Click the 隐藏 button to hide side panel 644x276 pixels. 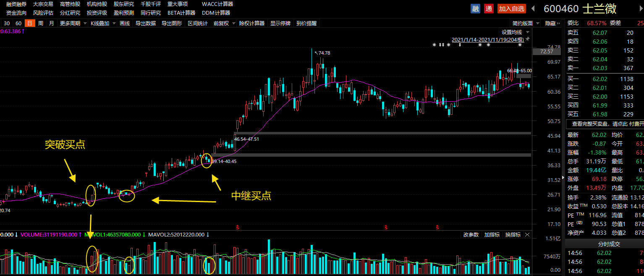point(550,24)
